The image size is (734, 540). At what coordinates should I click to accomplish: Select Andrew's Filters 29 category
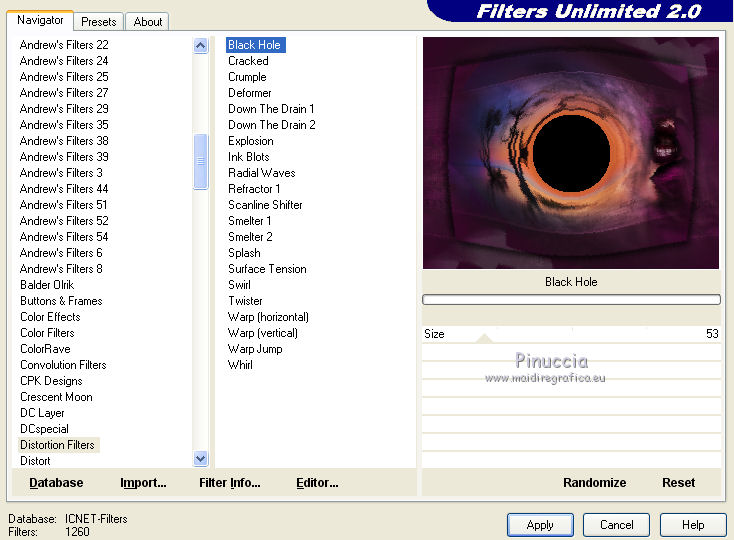(x=64, y=109)
